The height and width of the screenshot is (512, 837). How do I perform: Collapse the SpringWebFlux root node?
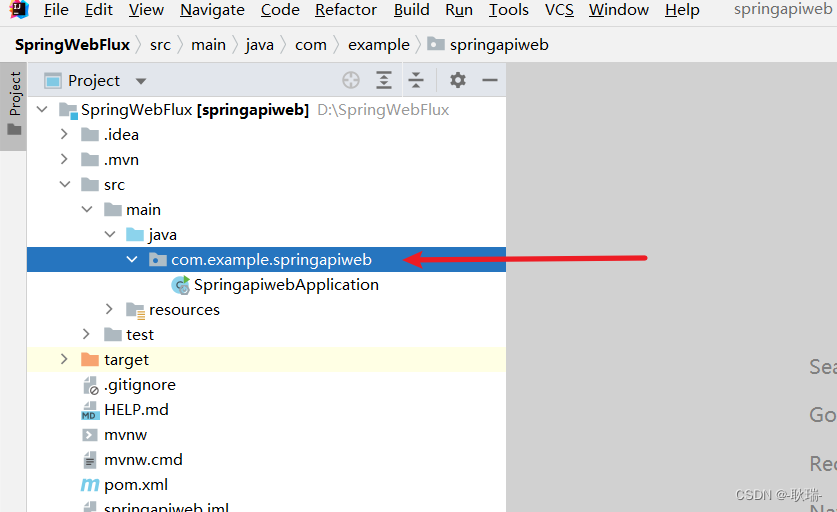click(x=42, y=109)
